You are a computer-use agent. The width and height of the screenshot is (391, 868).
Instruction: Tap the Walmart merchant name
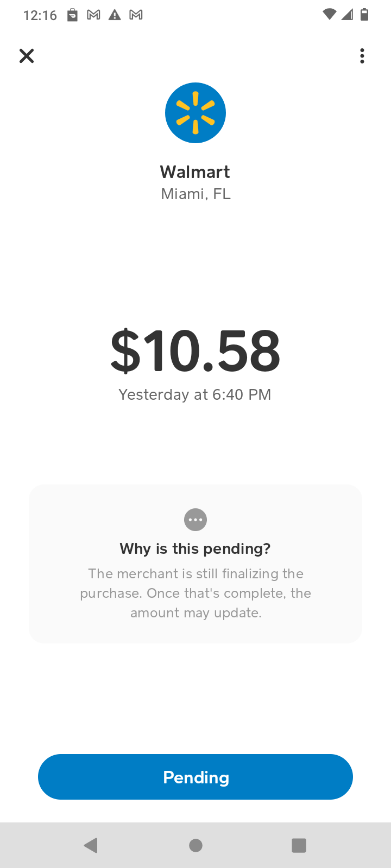point(195,172)
